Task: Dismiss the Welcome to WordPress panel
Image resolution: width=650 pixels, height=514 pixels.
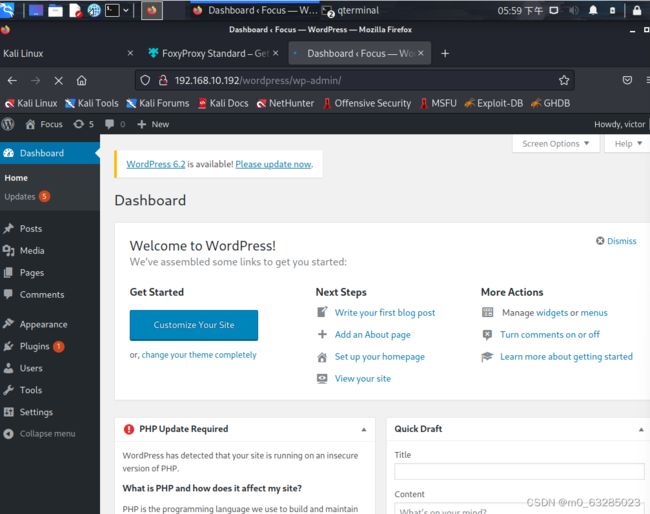Action: click(616, 241)
